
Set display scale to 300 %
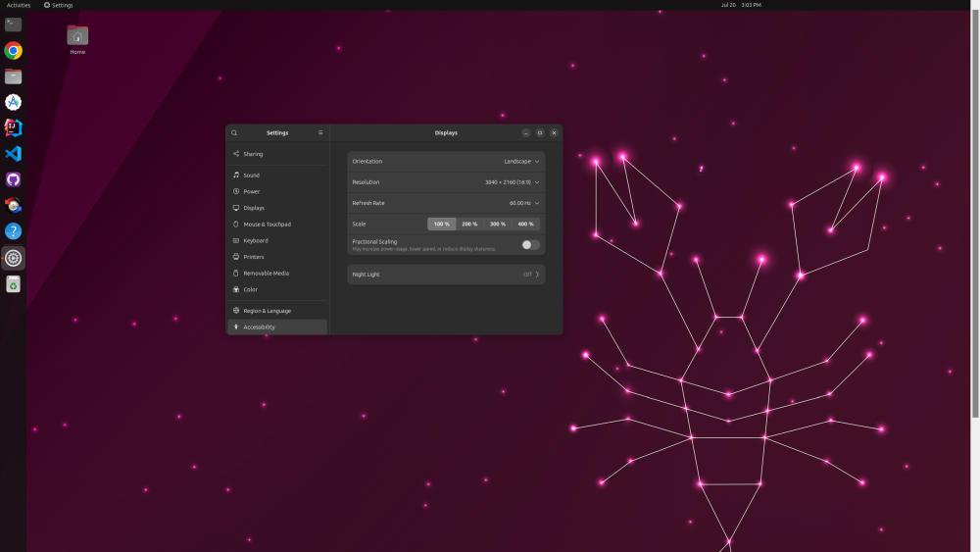[498, 224]
